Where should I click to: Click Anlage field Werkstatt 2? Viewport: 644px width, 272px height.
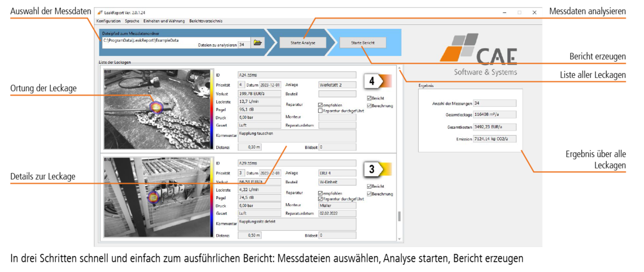click(x=337, y=85)
